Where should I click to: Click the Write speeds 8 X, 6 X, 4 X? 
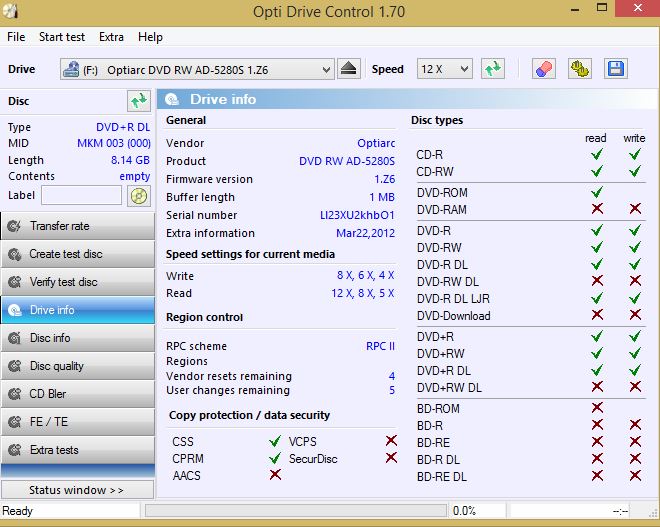pyautogui.click(x=365, y=275)
